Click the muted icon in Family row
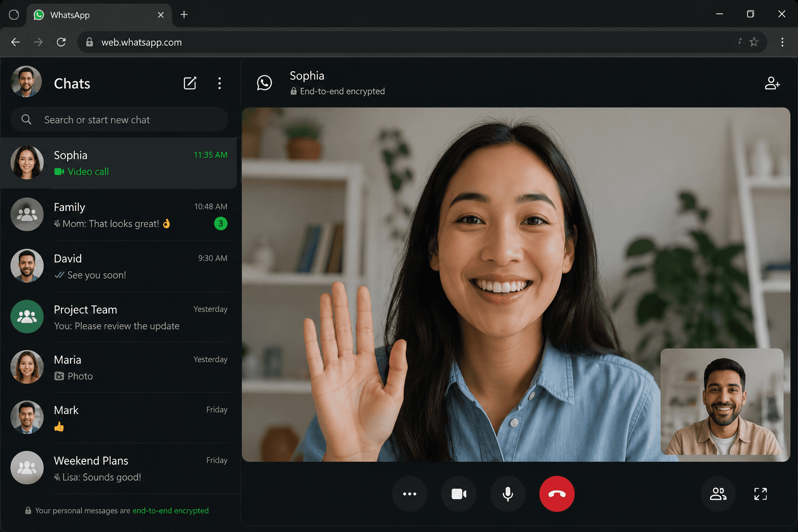This screenshot has width=798, height=532. click(x=57, y=224)
